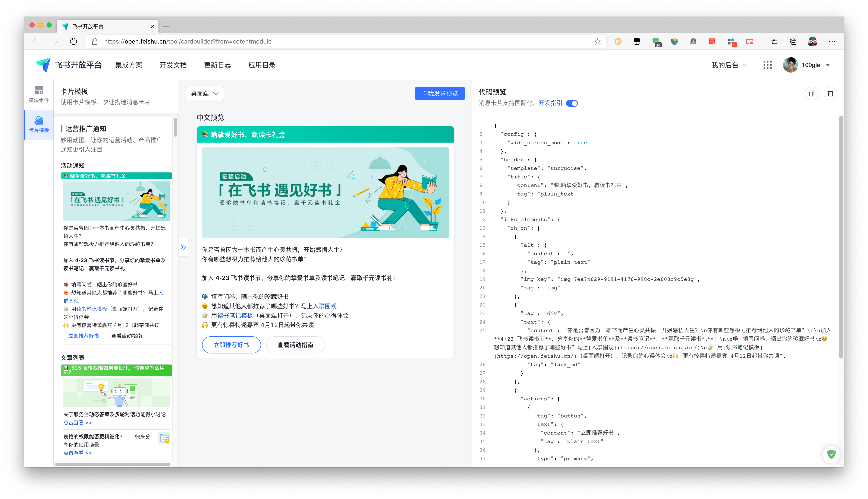Expand the 100gle account menu arrow
The height and width of the screenshot is (499, 868).
click(x=828, y=65)
